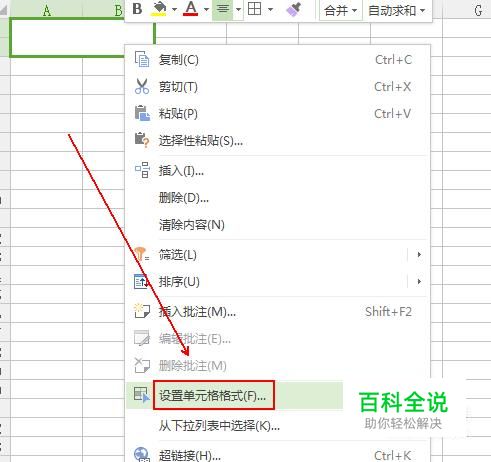Open the 合并 merge dropdown
The width and height of the screenshot is (491, 462).
[x=340, y=11]
